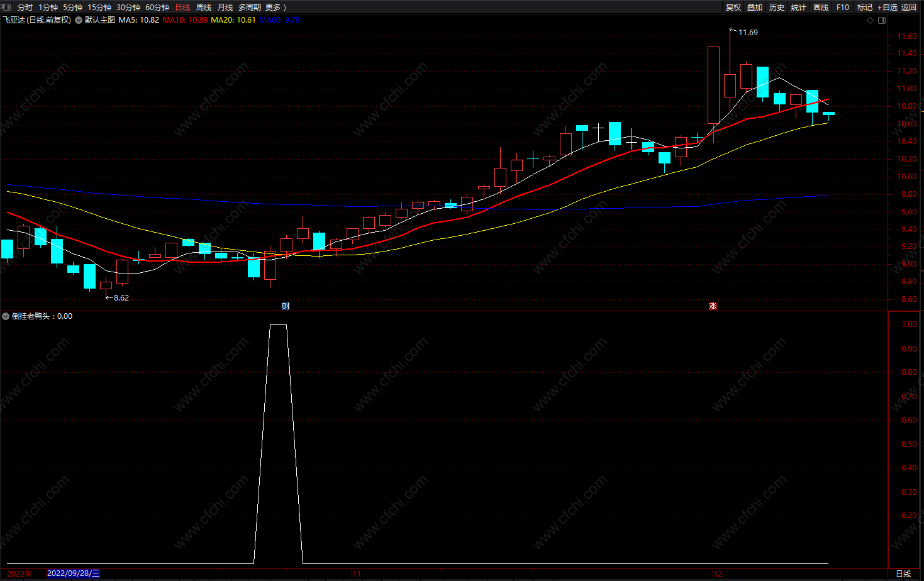
Task: Click the panel toggle icon left of 分时
Action: pyautogui.click(x=6, y=7)
